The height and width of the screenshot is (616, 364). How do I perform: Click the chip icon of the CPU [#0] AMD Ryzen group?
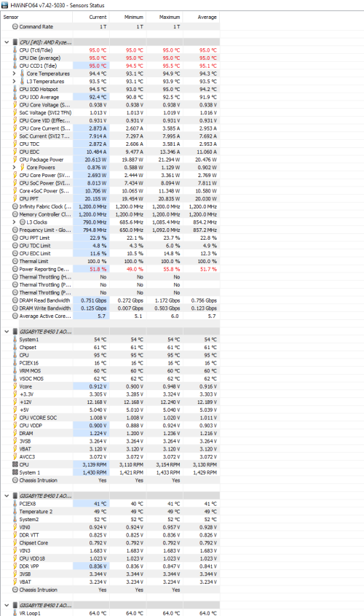click(x=15, y=42)
